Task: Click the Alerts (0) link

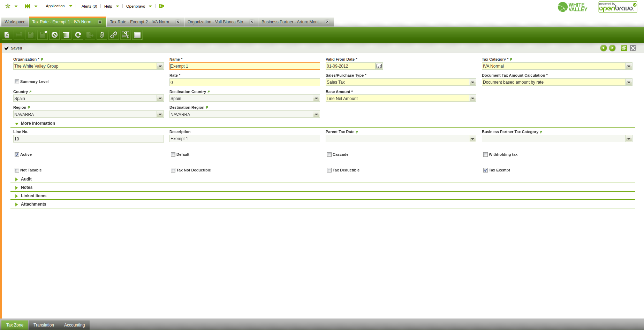Action: 89,6
